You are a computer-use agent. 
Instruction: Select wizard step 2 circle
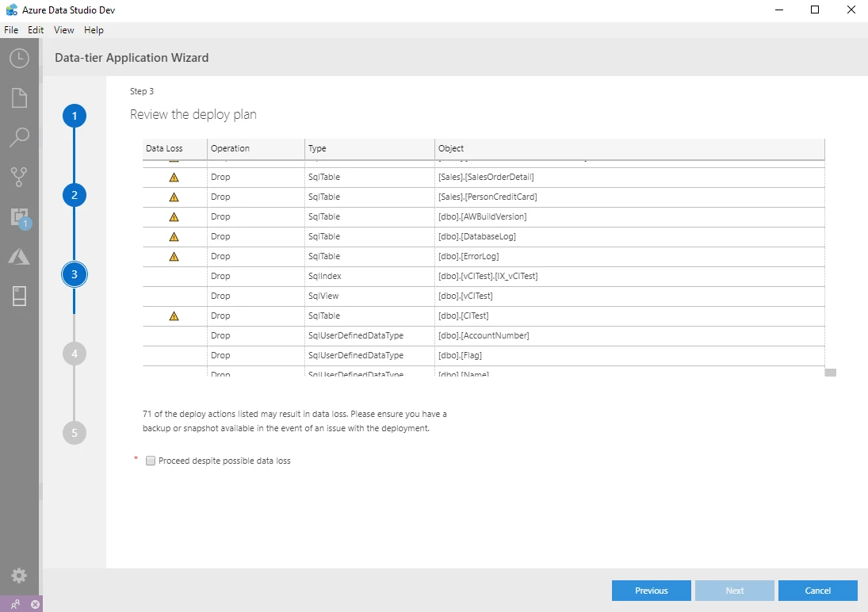click(x=74, y=194)
